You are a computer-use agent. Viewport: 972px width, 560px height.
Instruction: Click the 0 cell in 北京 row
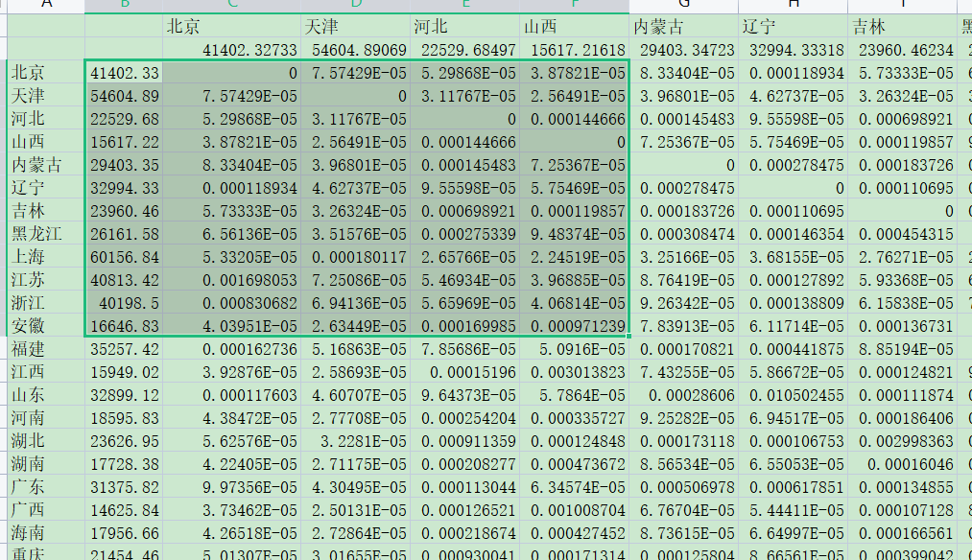click(x=232, y=73)
